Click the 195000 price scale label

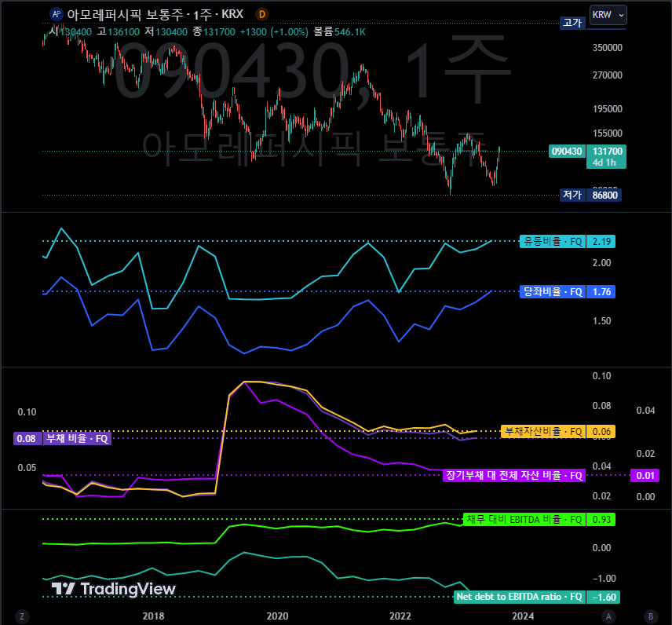pos(607,109)
